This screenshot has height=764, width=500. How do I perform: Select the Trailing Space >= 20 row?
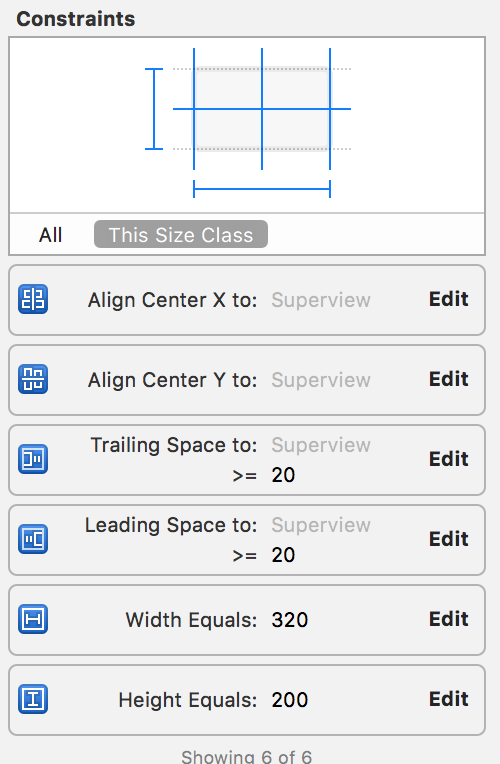[x=247, y=460]
